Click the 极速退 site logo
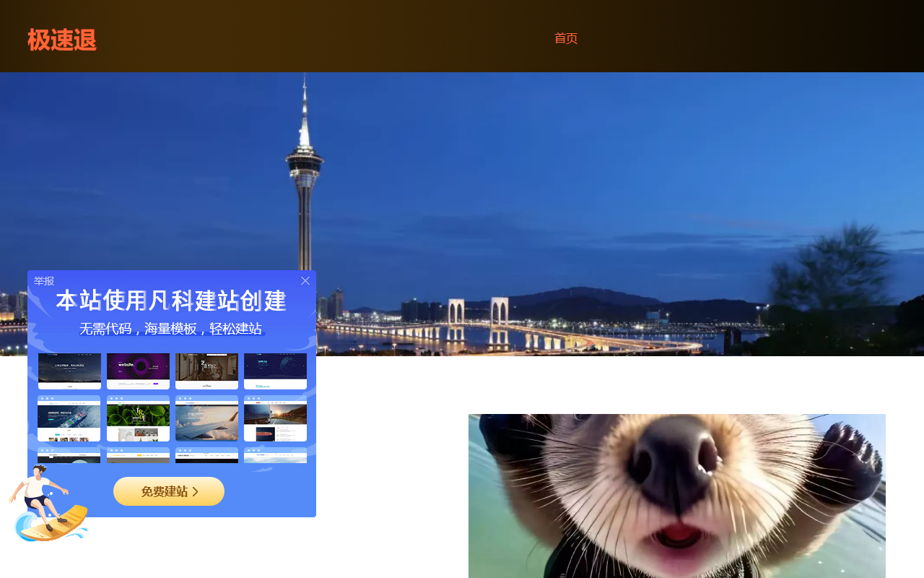This screenshot has width=924, height=578. pyautogui.click(x=62, y=40)
